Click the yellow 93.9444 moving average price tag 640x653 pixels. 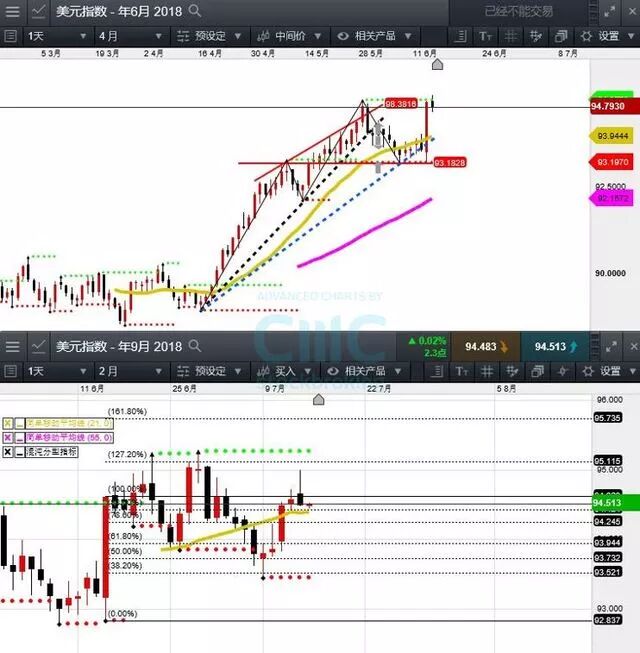pos(611,136)
